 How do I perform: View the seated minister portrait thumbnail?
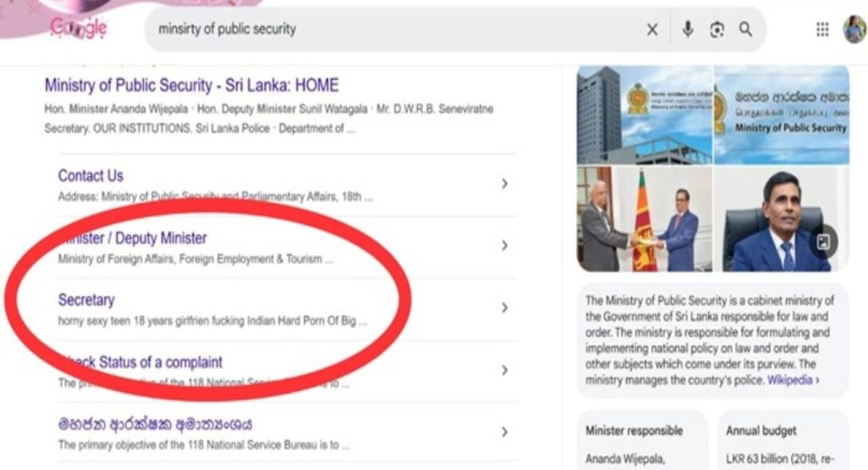click(781, 220)
